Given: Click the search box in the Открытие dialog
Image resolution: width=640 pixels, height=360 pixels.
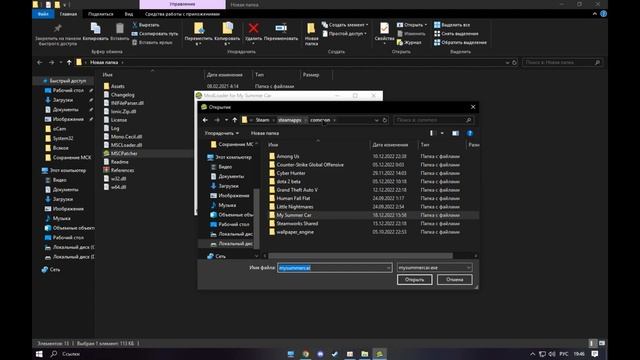Looking at the screenshot, I should pyautogui.click(x=433, y=120).
